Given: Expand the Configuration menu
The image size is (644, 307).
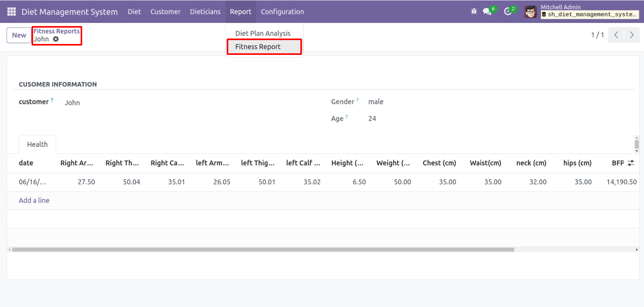Looking at the screenshot, I should (282, 12).
